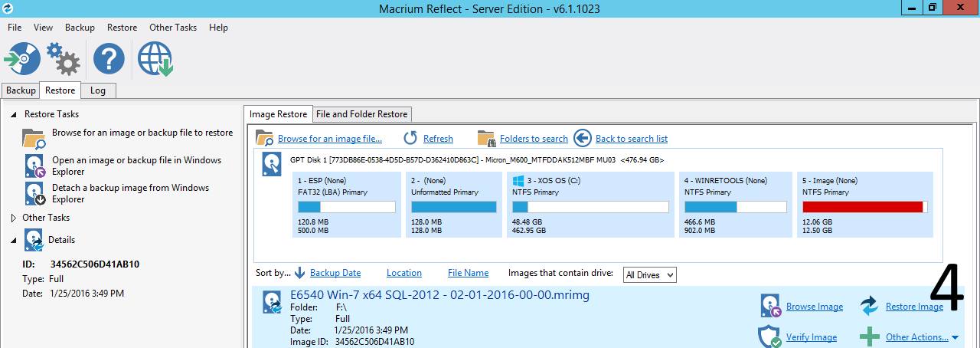
Task: Select the E6540 Win-7 x64 SQL-2012 mrimg title
Action: click(x=439, y=295)
